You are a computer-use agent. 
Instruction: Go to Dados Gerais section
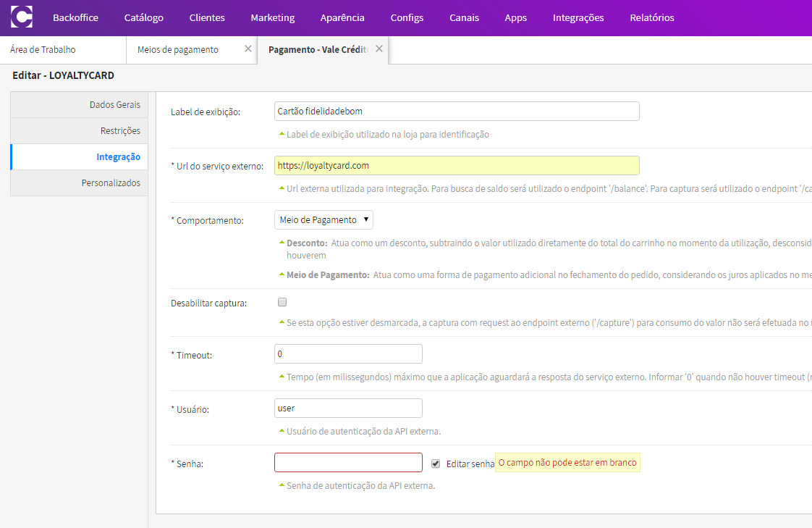pos(79,105)
